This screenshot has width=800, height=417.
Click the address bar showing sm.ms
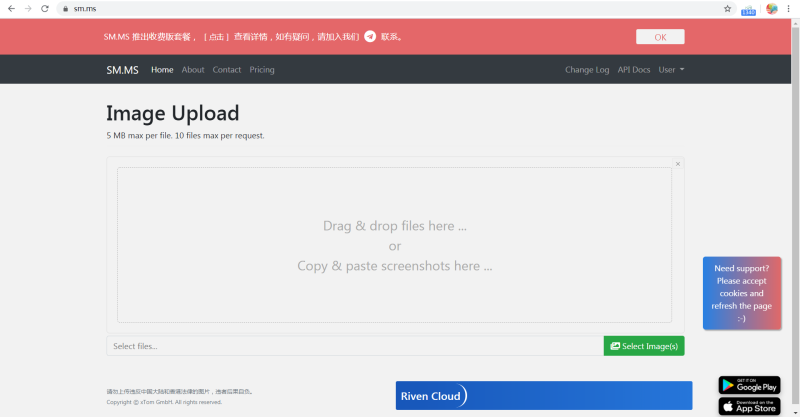pos(393,9)
